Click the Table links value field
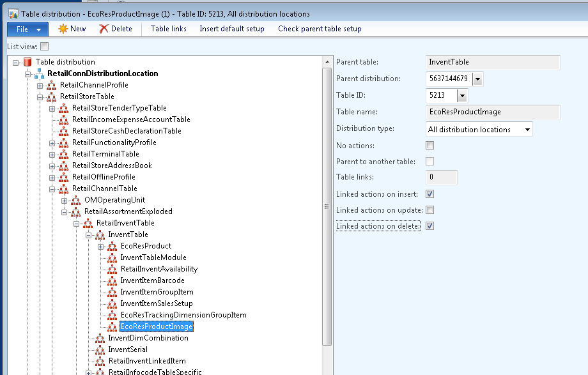 pos(442,177)
